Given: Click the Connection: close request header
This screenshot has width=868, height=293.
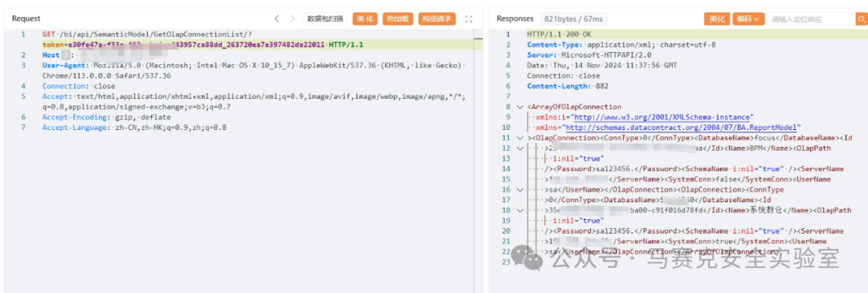Looking at the screenshot, I should point(79,86).
